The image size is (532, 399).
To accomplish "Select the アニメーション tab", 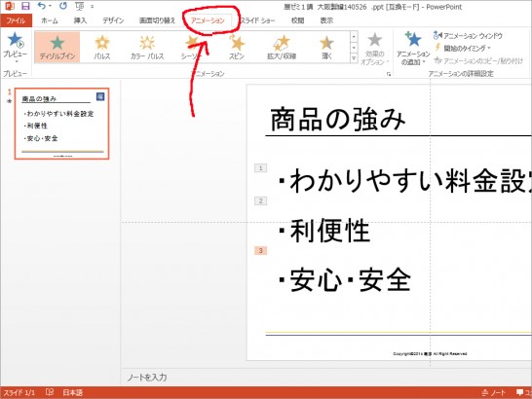I will pos(208,20).
